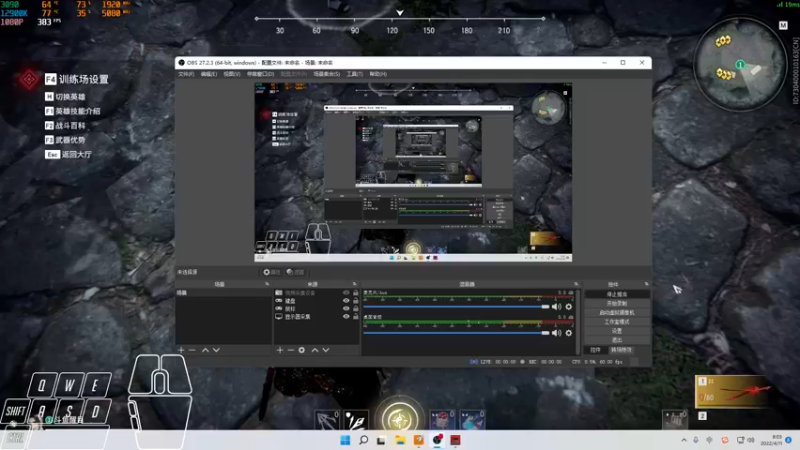Mute the microphone audio track speaker
The width and height of the screenshot is (800, 450).
557,307
